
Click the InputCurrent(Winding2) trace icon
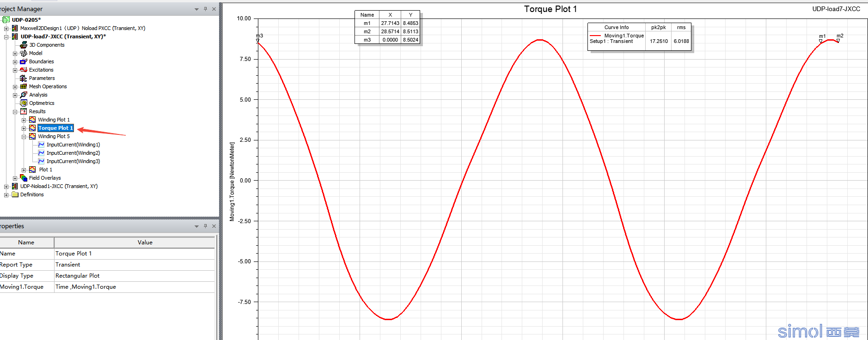41,153
